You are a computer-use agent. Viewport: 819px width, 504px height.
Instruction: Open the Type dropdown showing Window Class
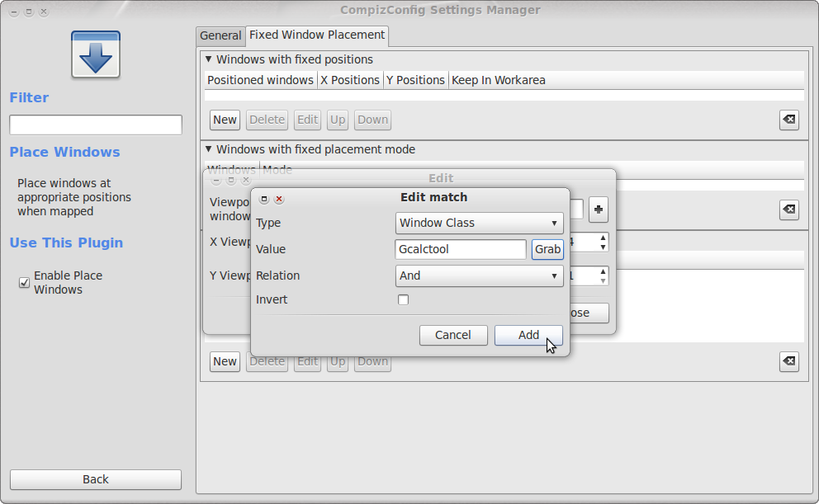tap(479, 223)
